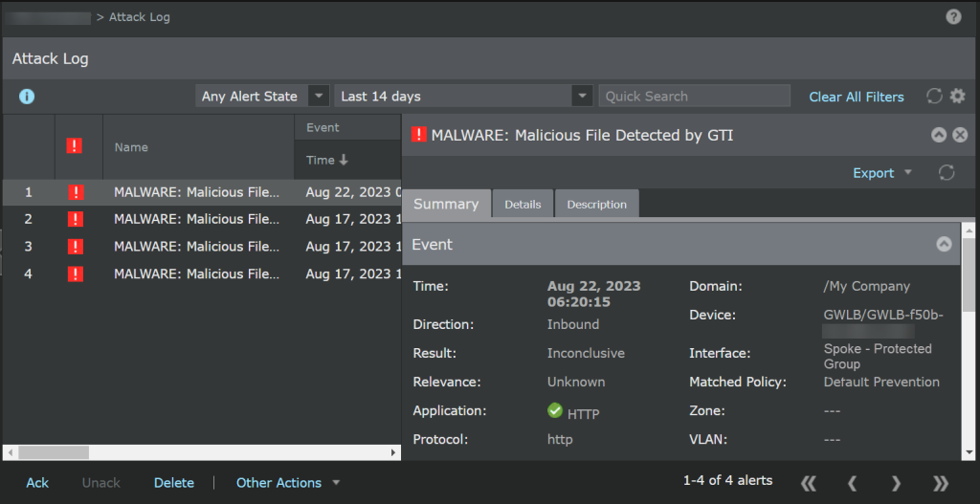Select alert row 1 dated Aug 22, 2023
The width and height of the screenshot is (980, 504).
click(x=201, y=192)
